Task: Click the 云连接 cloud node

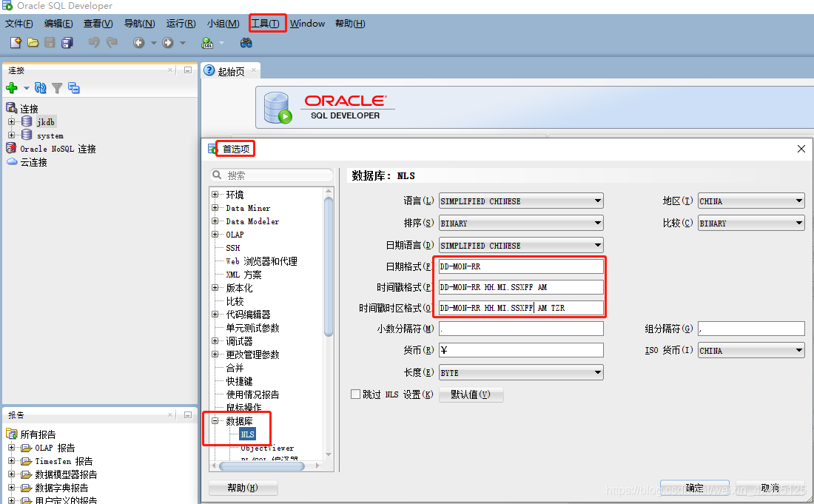Action: (34, 163)
